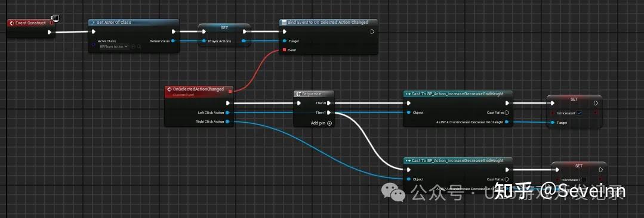This screenshot has height=218, width=644.
Task: Check Is Increase? in lower SET node
Action: click(584, 179)
